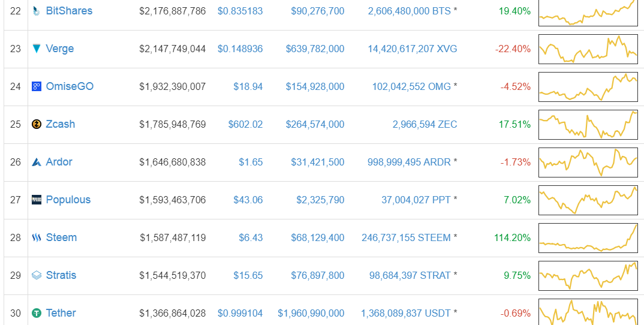Viewport: 644px width, 325px height.
Task: Click the Populous coin logo icon
Action: pyautogui.click(x=37, y=200)
